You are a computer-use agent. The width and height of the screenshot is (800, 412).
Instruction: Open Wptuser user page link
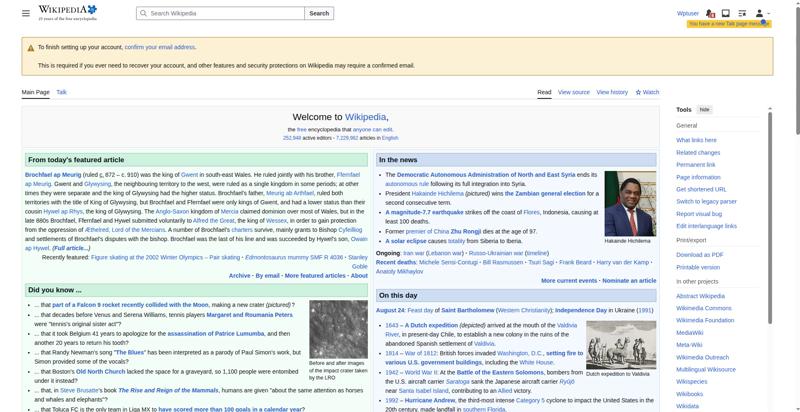(x=688, y=13)
